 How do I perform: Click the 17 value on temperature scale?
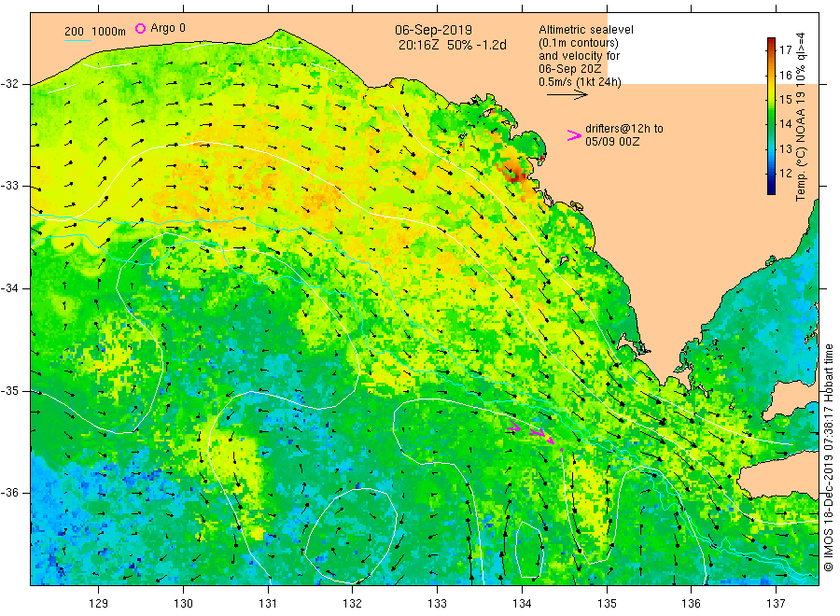point(785,50)
